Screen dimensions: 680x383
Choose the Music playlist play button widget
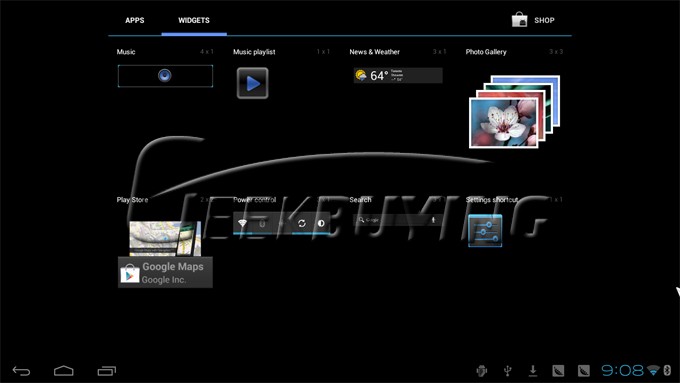tap(252, 83)
